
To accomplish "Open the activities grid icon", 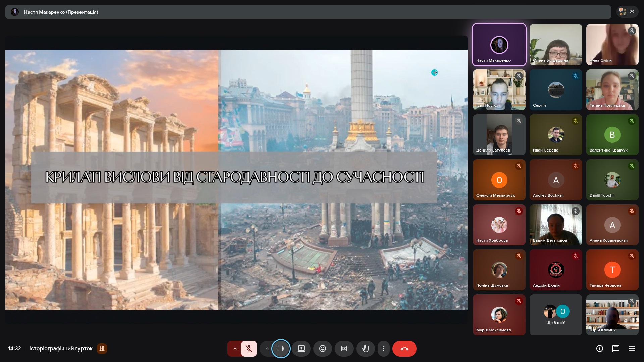I will (632, 349).
